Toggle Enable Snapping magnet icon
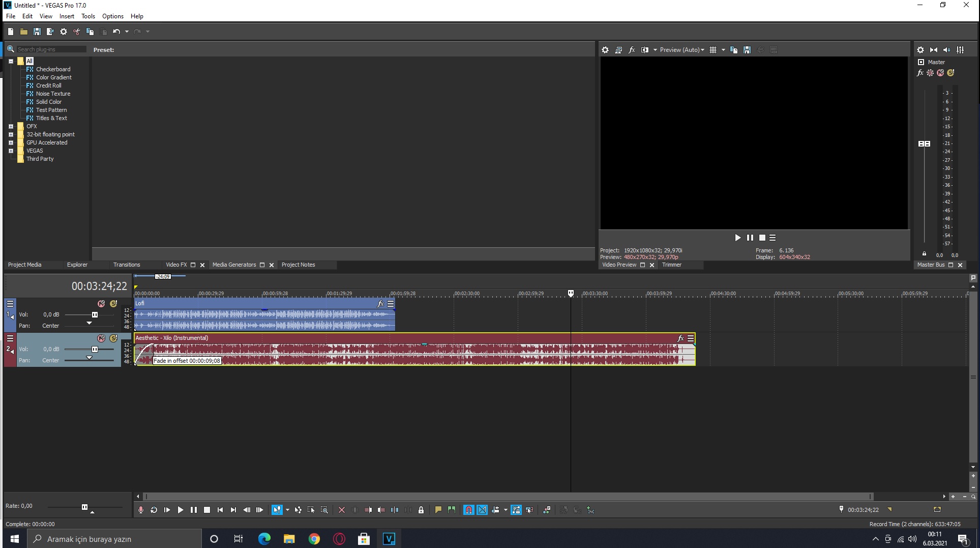Viewport: 980px width, 548px height. click(x=469, y=510)
